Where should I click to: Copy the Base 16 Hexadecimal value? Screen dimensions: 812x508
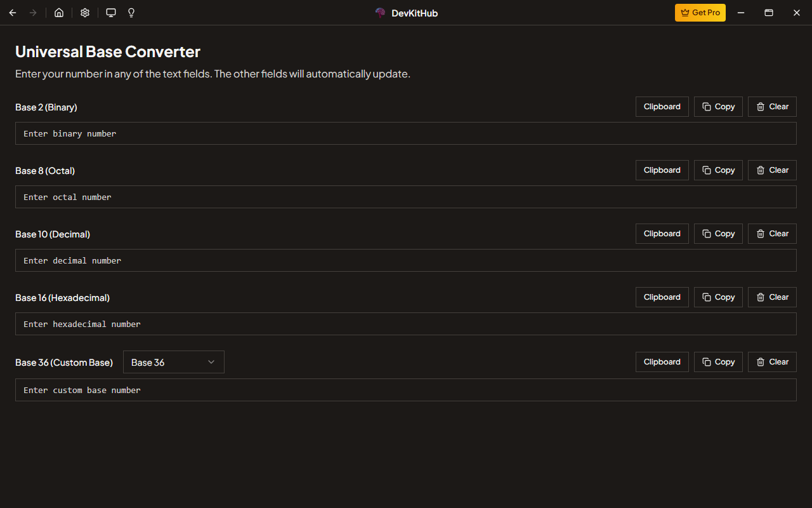(x=718, y=297)
